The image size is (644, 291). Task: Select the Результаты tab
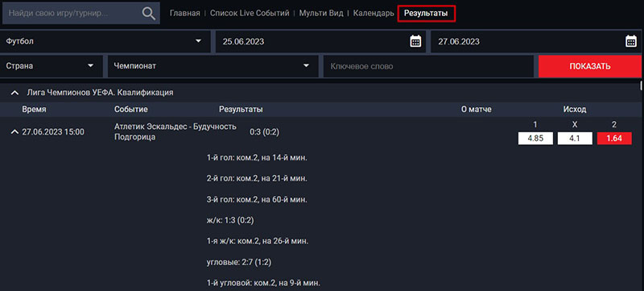click(x=426, y=13)
